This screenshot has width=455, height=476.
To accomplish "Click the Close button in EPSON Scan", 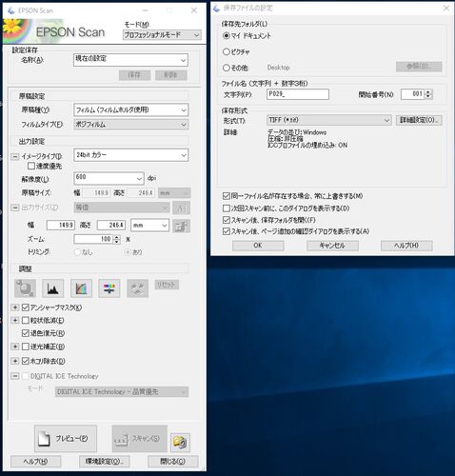I will 173,462.
